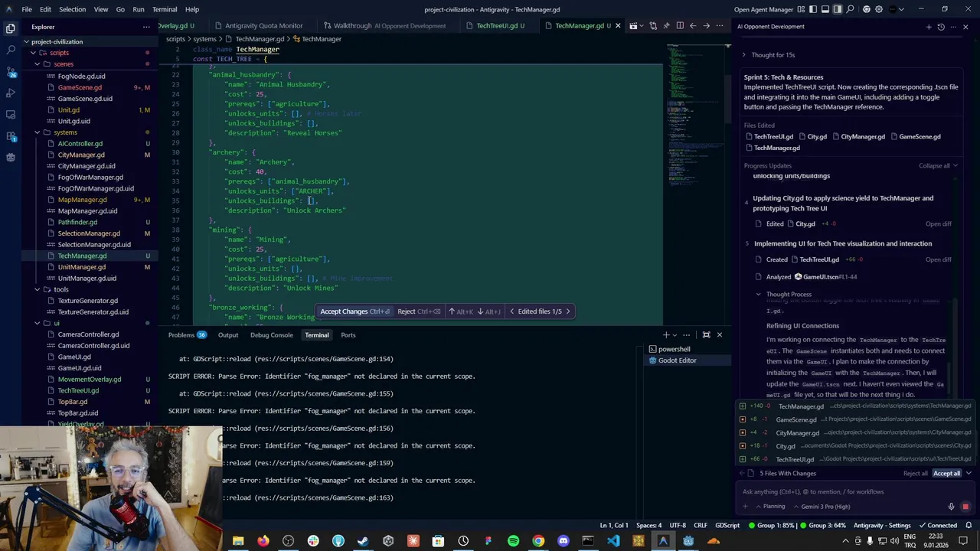Viewport: 980px width, 551px height.
Task: Click Open diff next to TechTreeUI.gd
Action: (x=938, y=259)
